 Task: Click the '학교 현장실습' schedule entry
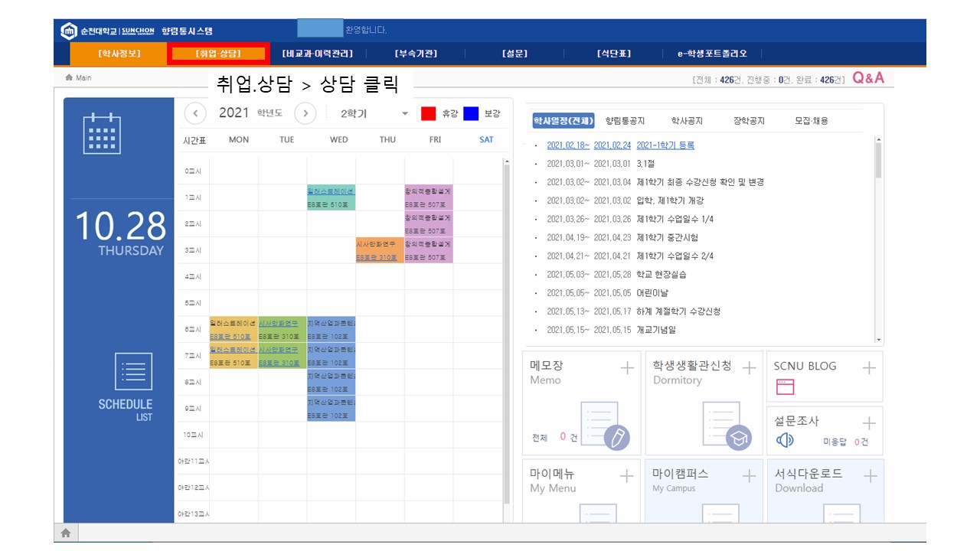click(x=661, y=275)
